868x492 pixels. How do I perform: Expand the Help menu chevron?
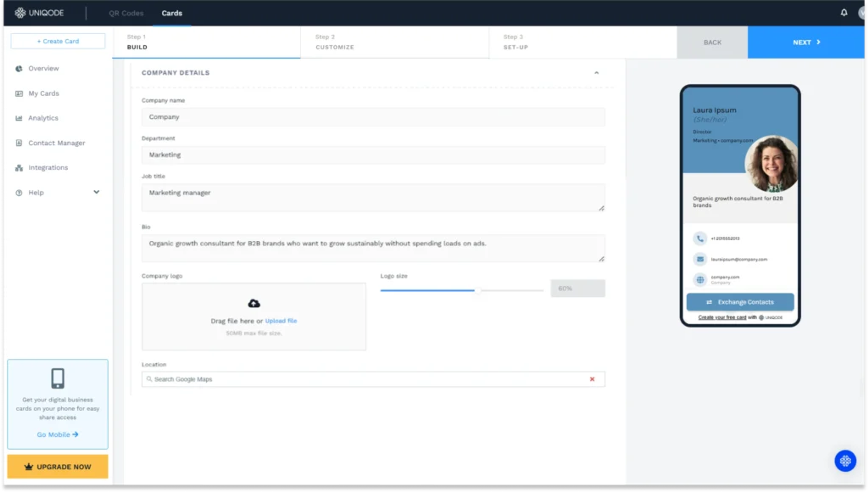click(96, 192)
